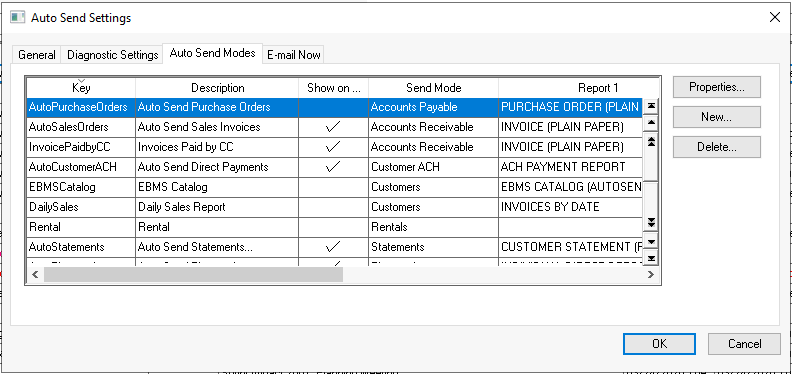The width and height of the screenshot is (792, 374).
Task: Open Properties for selected mode
Action: tap(717, 87)
